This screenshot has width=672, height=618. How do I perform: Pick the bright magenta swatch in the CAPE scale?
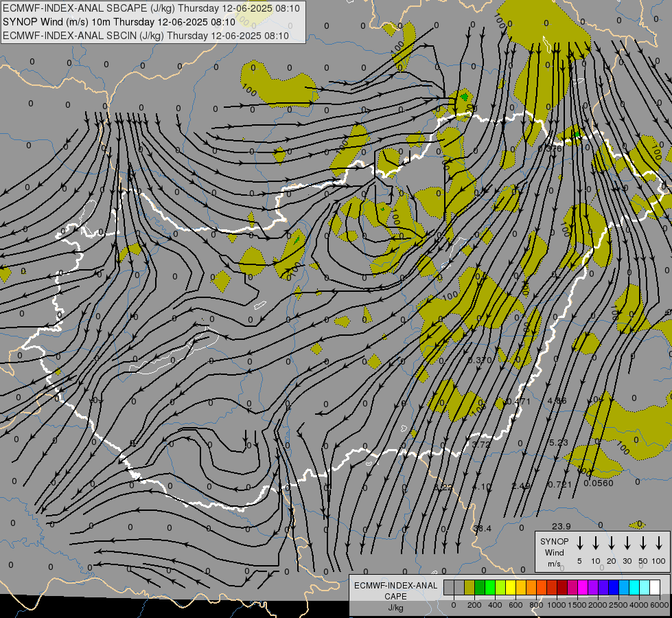pyautogui.click(x=583, y=587)
